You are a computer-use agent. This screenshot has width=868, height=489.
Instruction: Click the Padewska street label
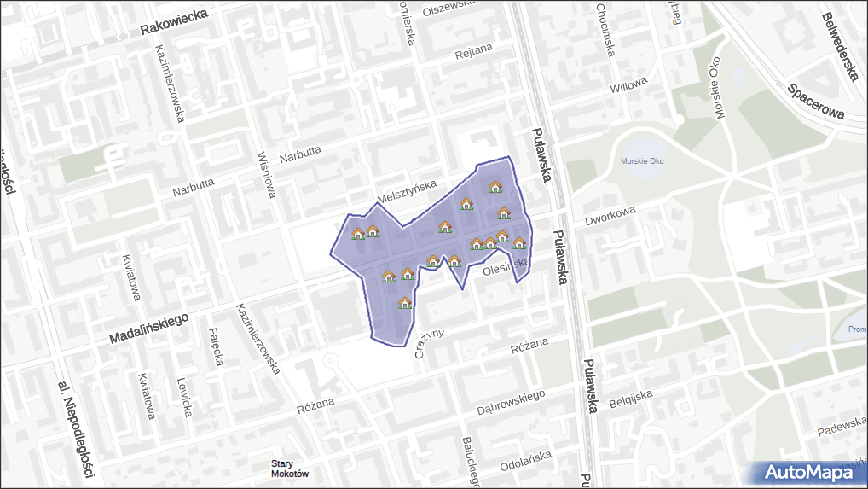click(842, 427)
